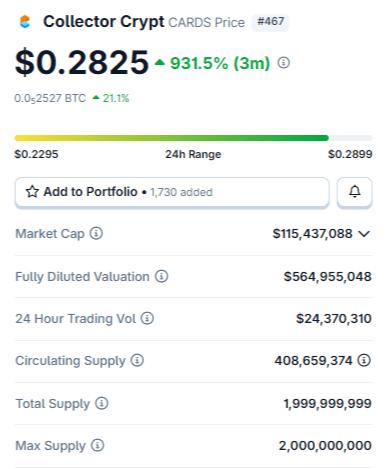The height and width of the screenshot is (469, 390).
Task: Expand the Market Cap chevron dropdown
Action: 364,234
